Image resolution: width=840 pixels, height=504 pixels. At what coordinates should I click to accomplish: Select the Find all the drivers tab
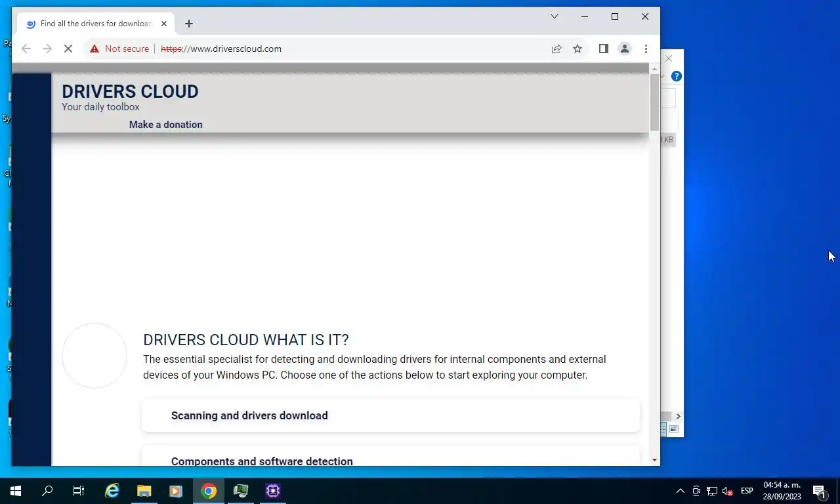(x=95, y=24)
